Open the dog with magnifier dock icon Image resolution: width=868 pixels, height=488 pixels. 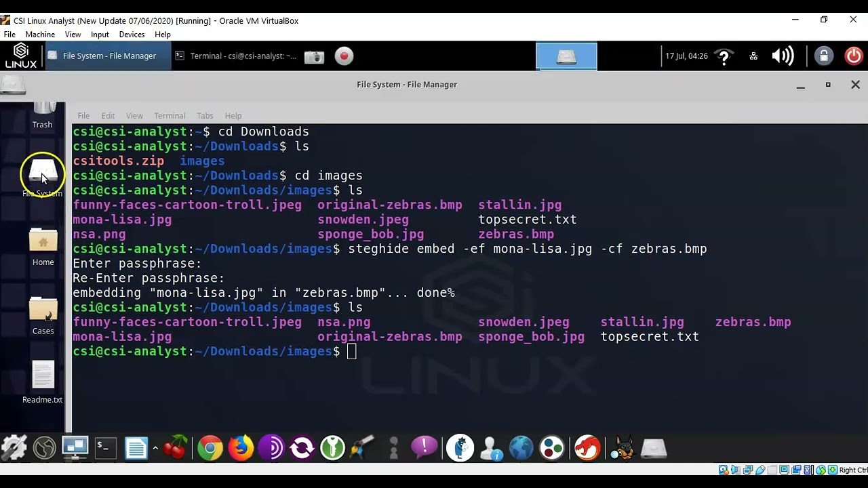point(622,448)
